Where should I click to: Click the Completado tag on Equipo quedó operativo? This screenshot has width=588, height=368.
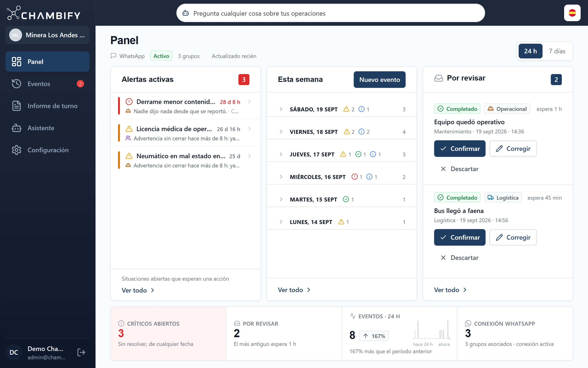click(457, 109)
